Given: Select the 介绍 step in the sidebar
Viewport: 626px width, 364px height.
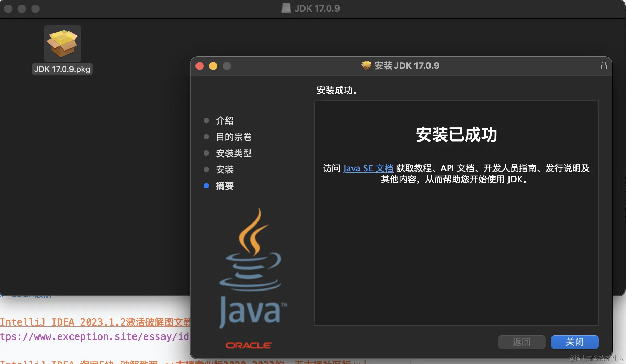Looking at the screenshot, I should (225, 120).
